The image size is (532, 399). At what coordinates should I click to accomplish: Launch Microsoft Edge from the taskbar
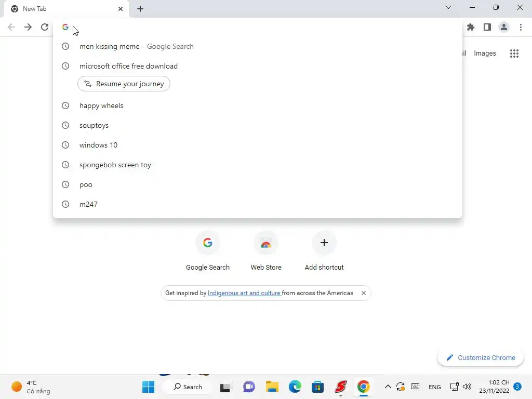click(295, 387)
